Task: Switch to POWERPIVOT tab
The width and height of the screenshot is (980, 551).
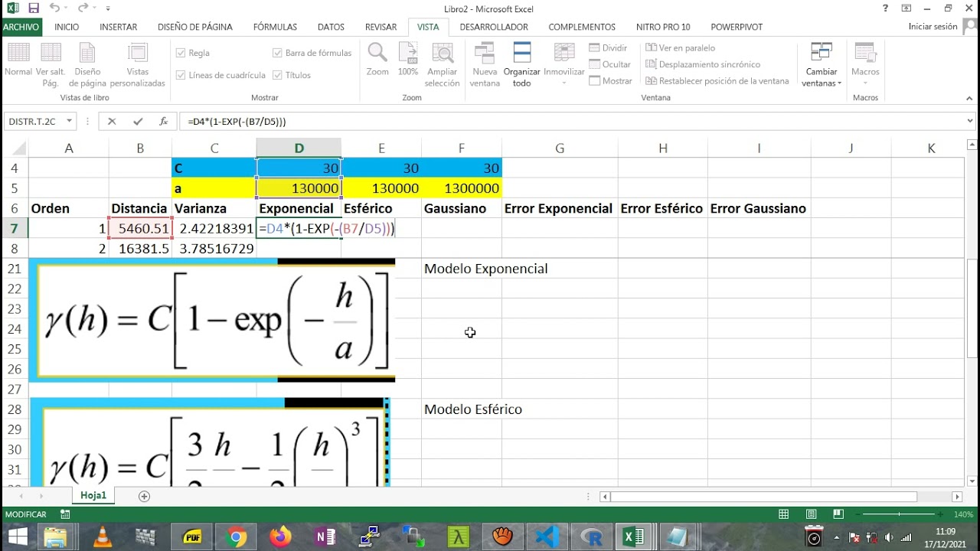Action: pos(737,27)
